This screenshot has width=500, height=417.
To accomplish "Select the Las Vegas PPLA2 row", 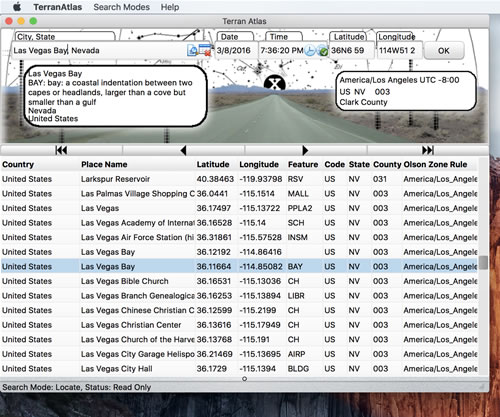I will click(239, 208).
